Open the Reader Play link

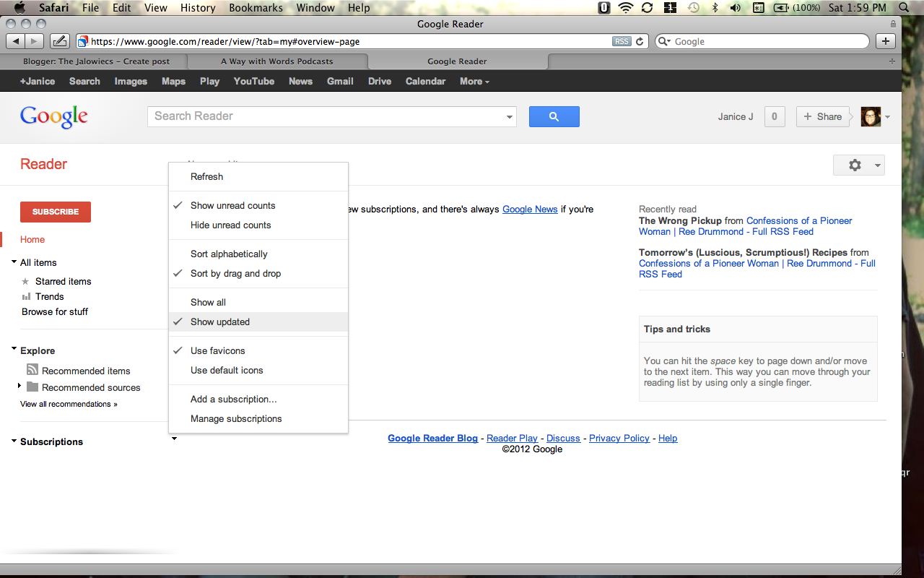pyautogui.click(x=512, y=438)
